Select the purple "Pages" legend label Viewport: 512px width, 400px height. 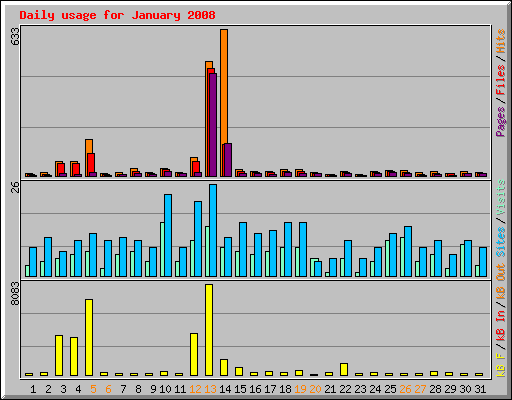[501, 122]
